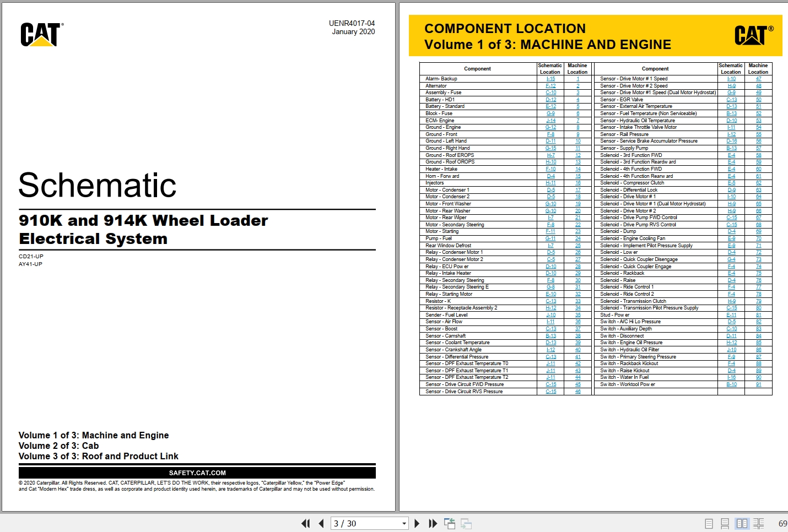Click the zoom percentage value 69
The image size is (788, 532).
(782, 524)
